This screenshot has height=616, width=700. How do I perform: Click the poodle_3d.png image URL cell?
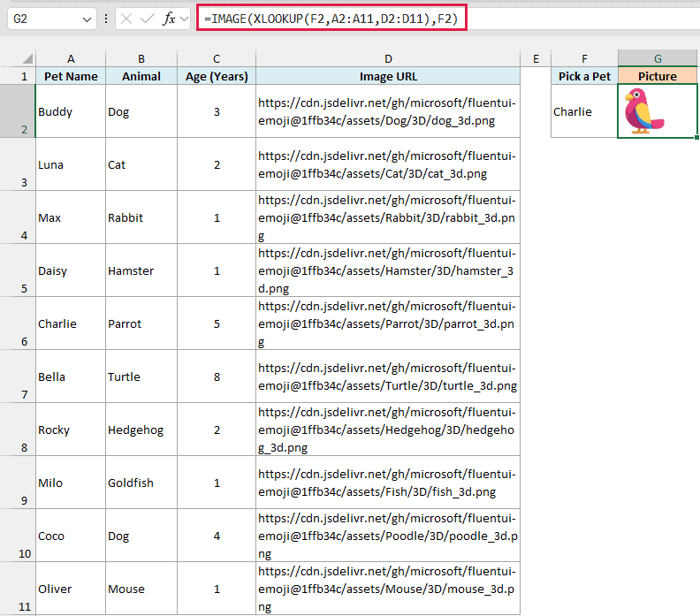388,536
